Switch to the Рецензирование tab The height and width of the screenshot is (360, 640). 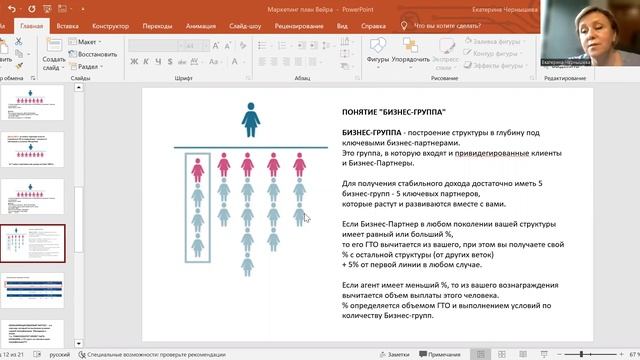coord(299,26)
